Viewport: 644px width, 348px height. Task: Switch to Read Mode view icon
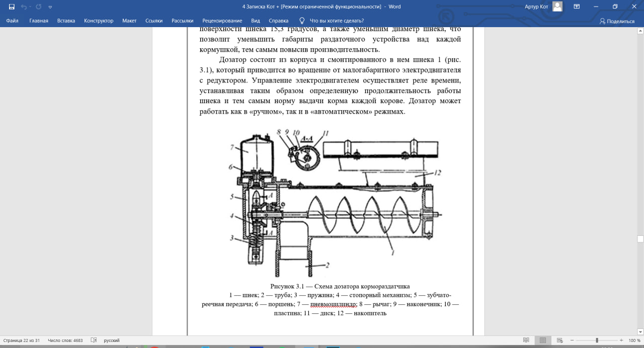coord(526,340)
